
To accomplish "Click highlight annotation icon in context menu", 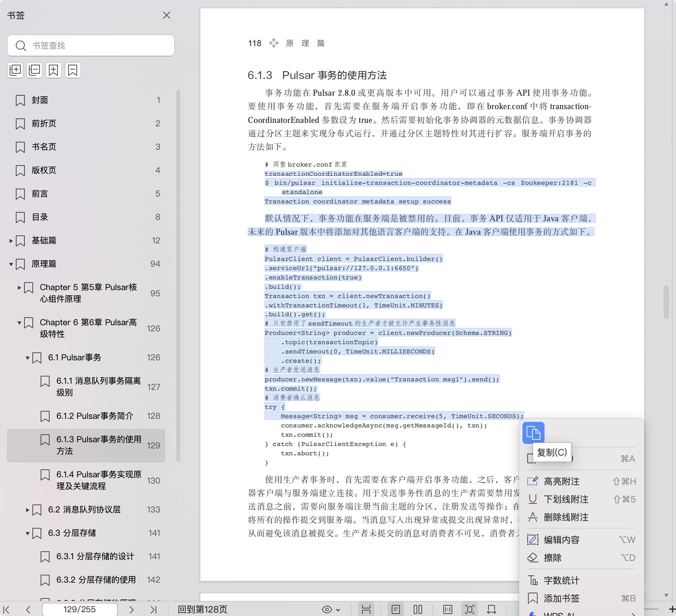I will [533, 481].
